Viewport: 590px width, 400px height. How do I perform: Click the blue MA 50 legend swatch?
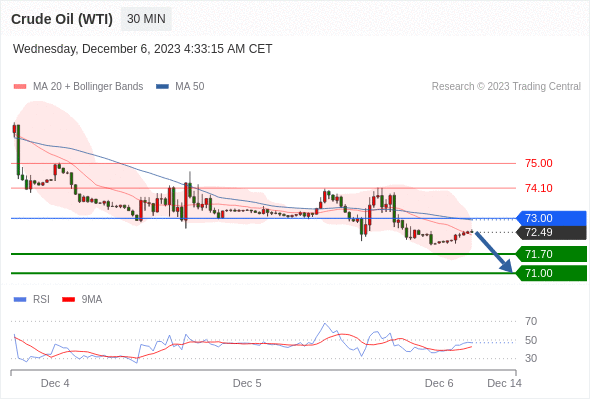pos(162,87)
